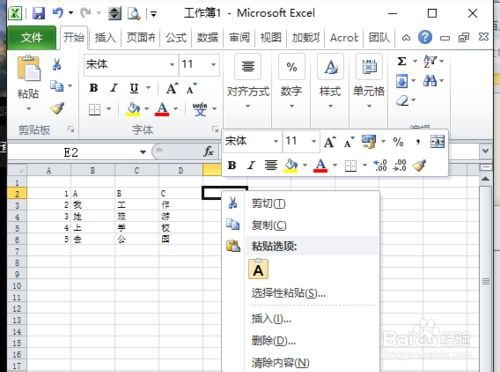Switch to the 审阅 ribbon tab
Screen dimensions: 500x372
click(239, 38)
